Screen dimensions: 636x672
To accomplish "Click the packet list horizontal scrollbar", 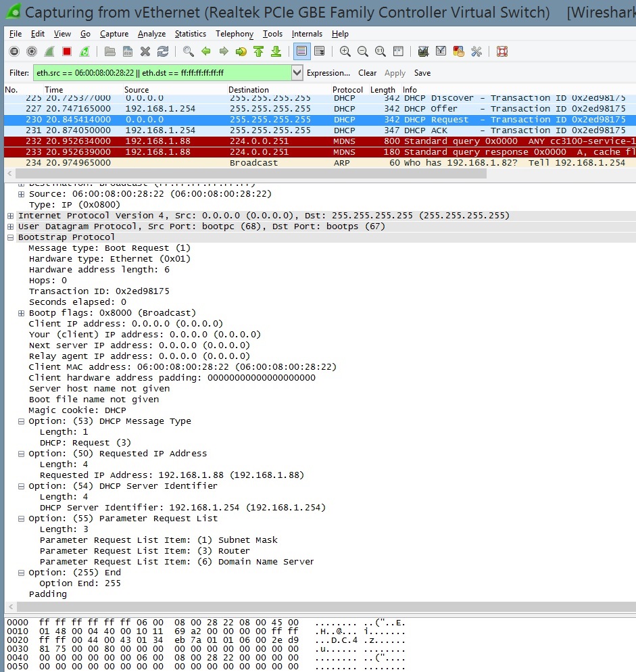I will (x=251, y=174).
